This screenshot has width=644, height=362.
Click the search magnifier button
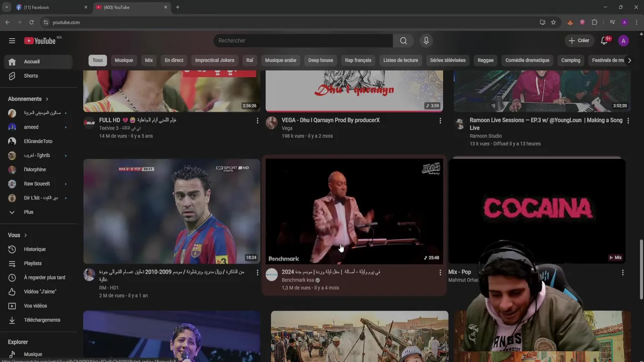coord(403,41)
